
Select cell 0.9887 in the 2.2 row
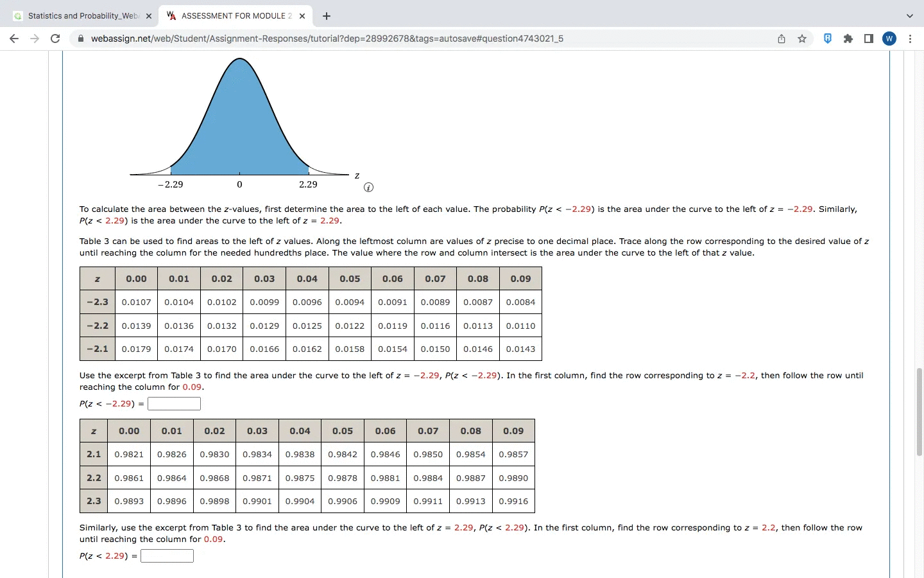pos(471,478)
